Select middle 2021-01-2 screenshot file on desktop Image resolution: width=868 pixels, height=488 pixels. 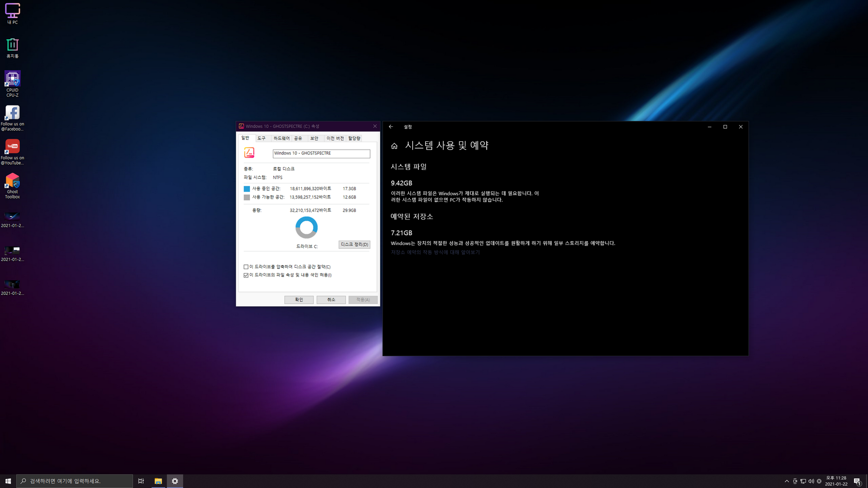pos(13,254)
